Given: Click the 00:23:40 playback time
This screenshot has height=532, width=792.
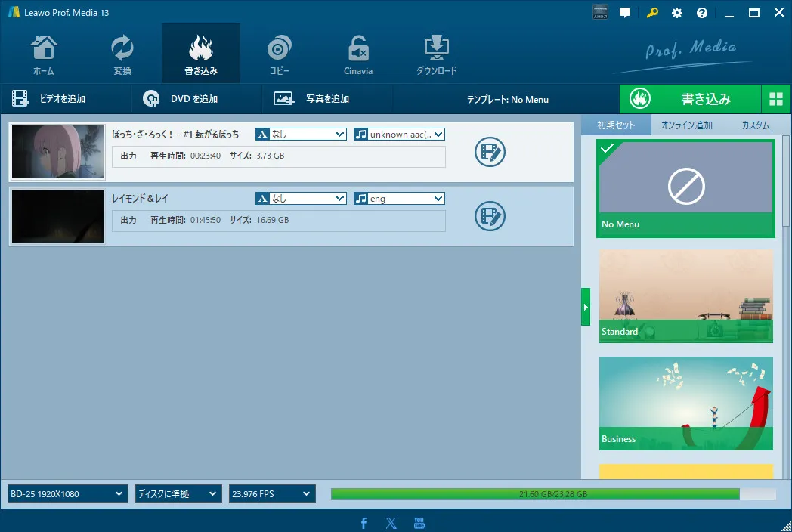Looking at the screenshot, I should 205,156.
